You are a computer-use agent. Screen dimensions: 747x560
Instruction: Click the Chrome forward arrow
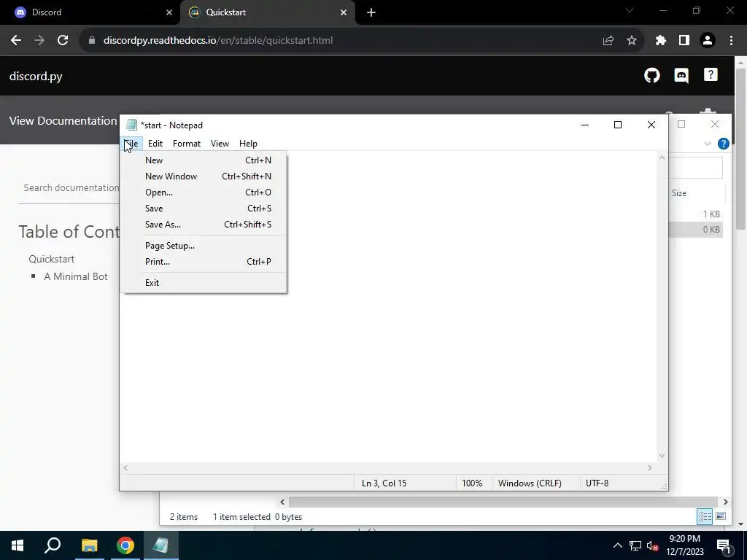39,41
